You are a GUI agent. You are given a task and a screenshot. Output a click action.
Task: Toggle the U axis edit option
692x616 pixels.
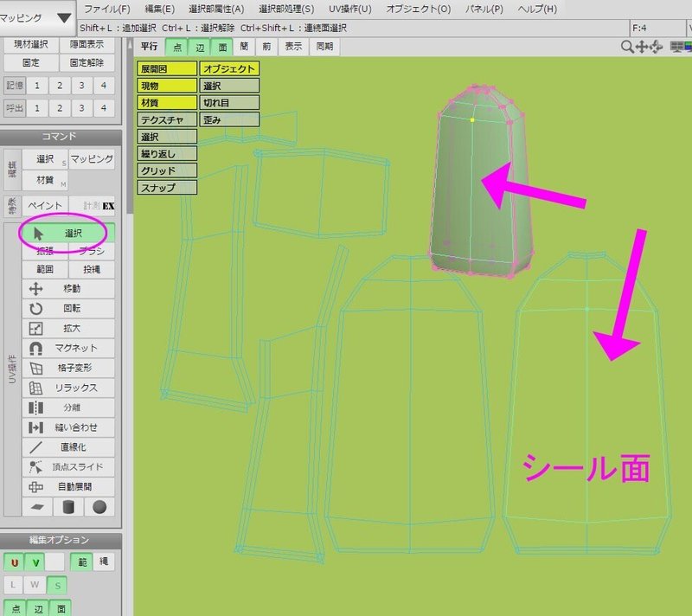click(14, 562)
